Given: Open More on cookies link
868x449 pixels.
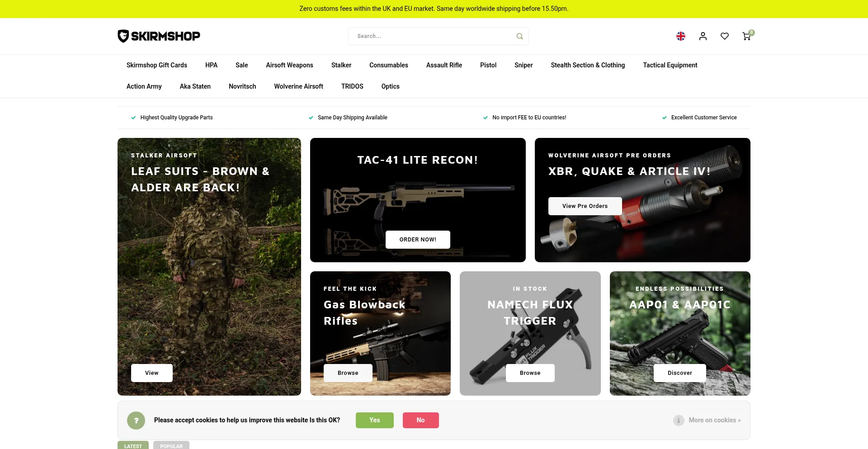Looking at the screenshot, I should [x=715, y=421].
